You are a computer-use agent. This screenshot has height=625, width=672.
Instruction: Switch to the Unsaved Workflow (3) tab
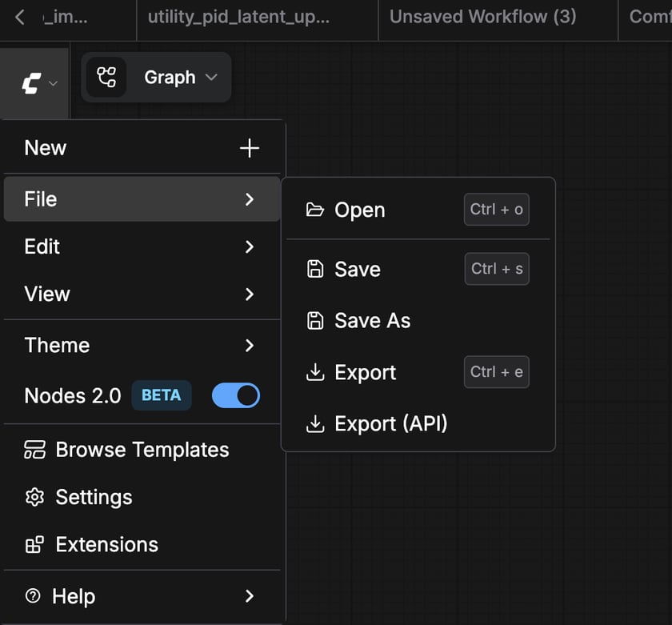(498, 17)
